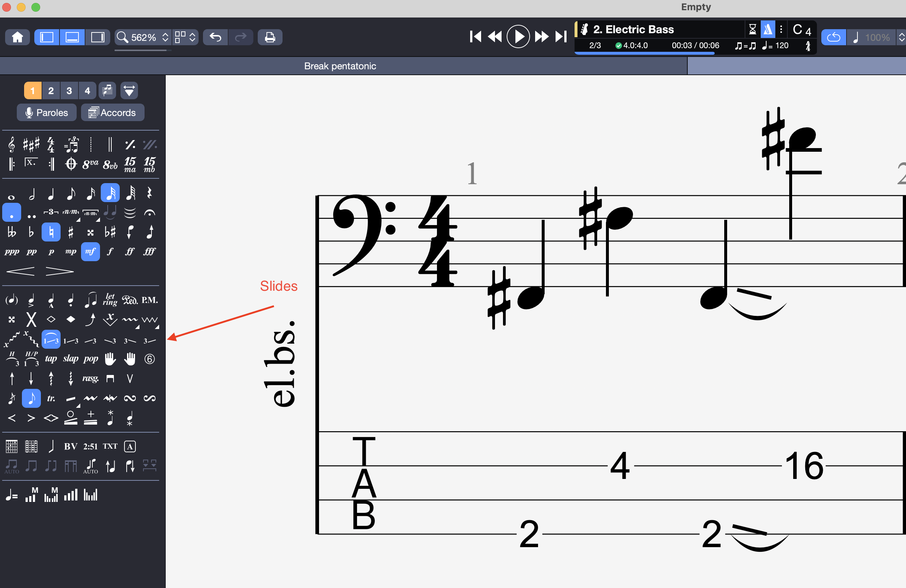Click the playback progress bar under track info
The height and width of the screenshot is (588, 906).
(x=695, y=54)
